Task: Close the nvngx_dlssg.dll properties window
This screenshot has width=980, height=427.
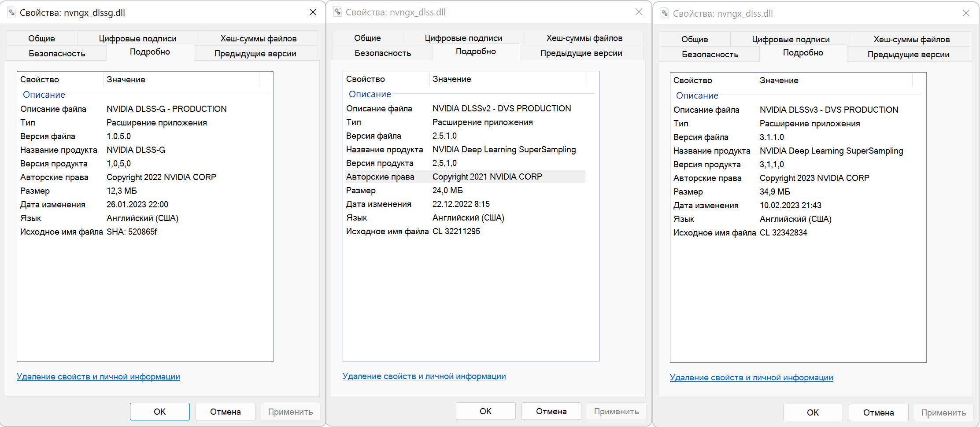Action: [313, 12]
